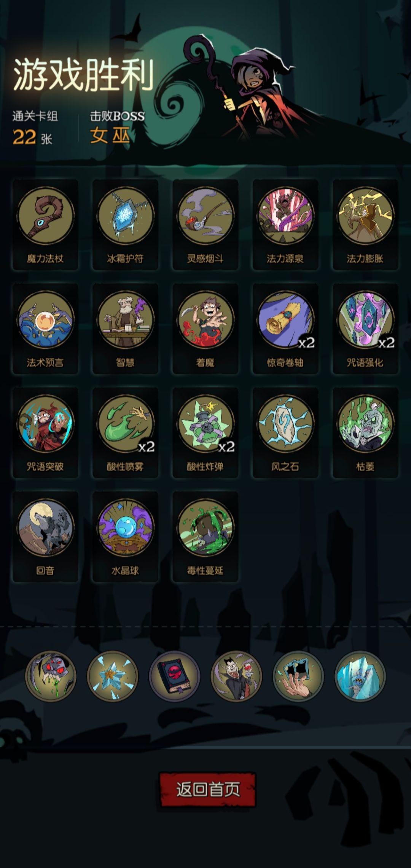This screenshot has width=411, height=868.
Task: Open the 回音 howling wolf card
Action: [x=45, y=536]
